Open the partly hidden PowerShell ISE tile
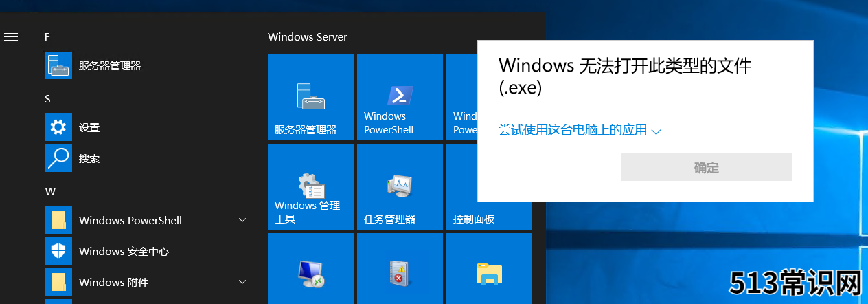 click(462, 98)
